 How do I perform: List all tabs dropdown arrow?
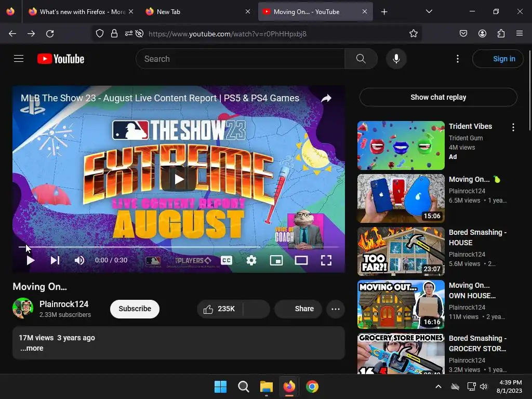429,11
